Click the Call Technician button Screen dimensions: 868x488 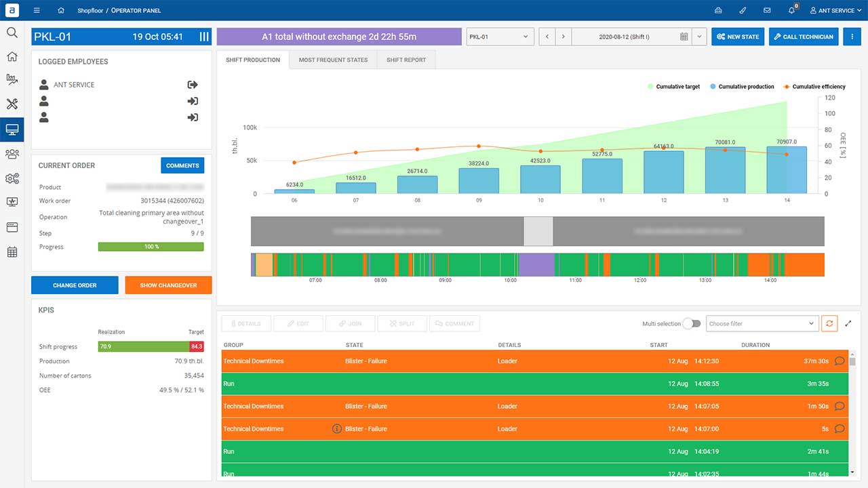(804, 37)
